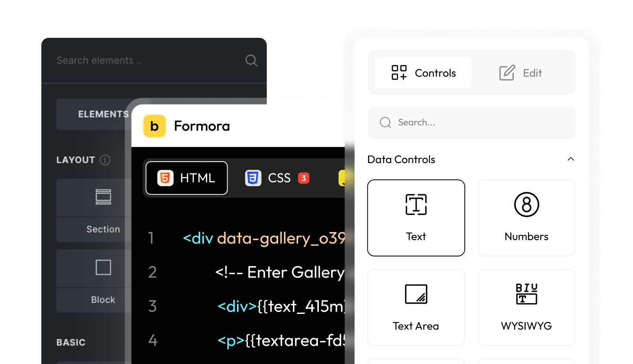This screenshot has width=633, height=364.
Task: Click the search magnifier icon in elements panel
Action: click(251, 61)
